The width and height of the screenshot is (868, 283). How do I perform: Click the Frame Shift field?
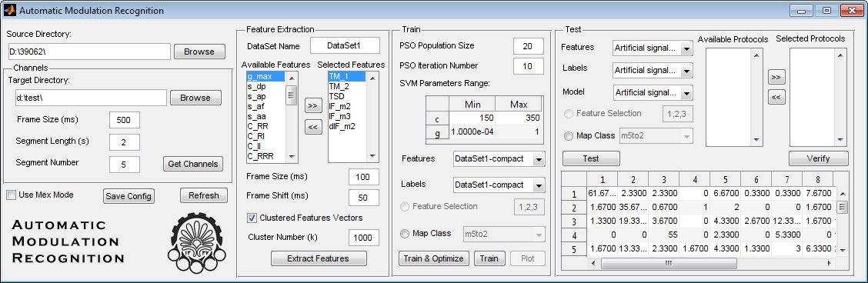coord(364,198)
